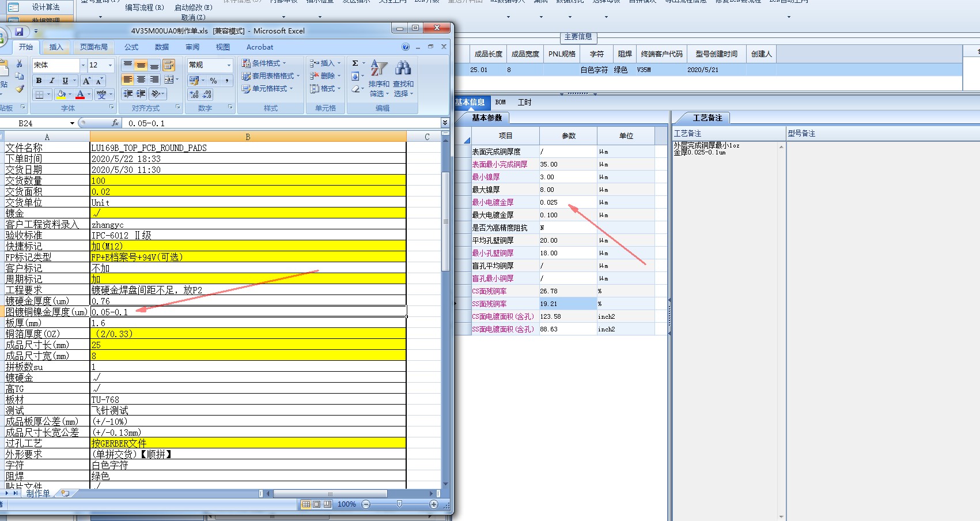The image size is (980, 521).
Task: Click the Decrease Font Size icon
Action: pyautogui.click(x=99, y=81)
